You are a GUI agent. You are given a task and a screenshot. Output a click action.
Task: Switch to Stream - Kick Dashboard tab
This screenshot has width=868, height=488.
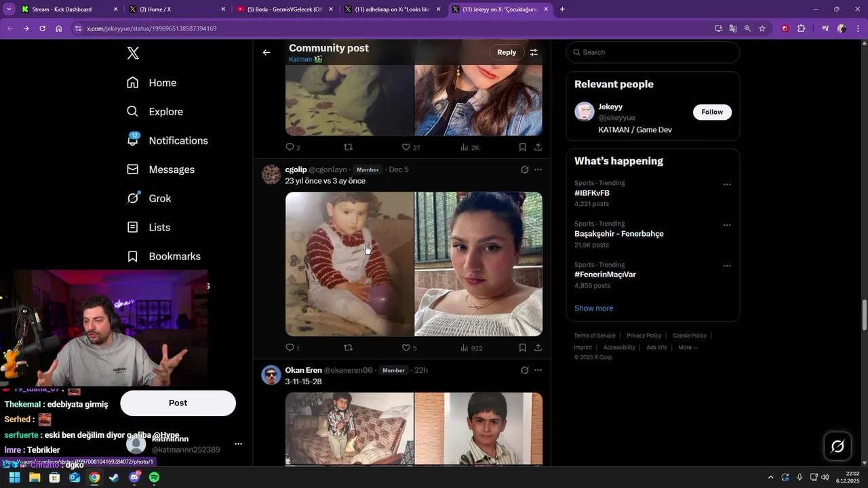[x=70, y=9]
